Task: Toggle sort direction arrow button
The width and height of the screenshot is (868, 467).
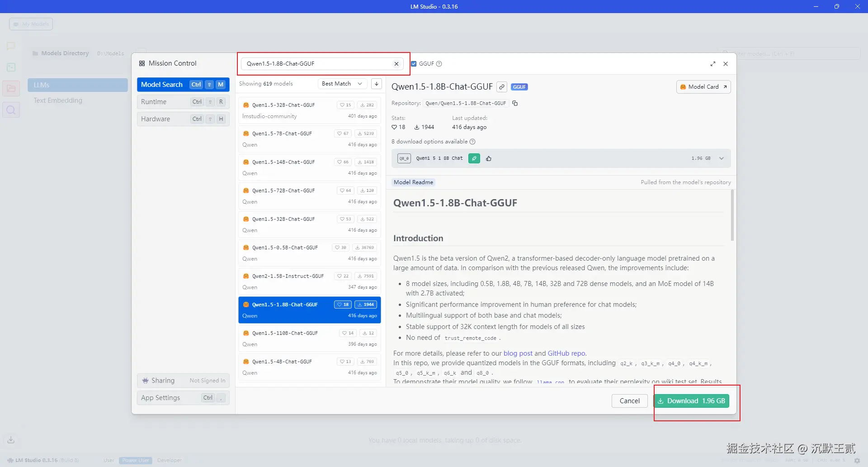Action: click(377, 84)
